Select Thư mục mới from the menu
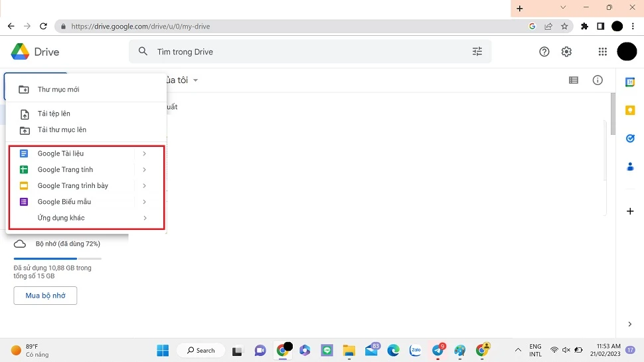 86,89
